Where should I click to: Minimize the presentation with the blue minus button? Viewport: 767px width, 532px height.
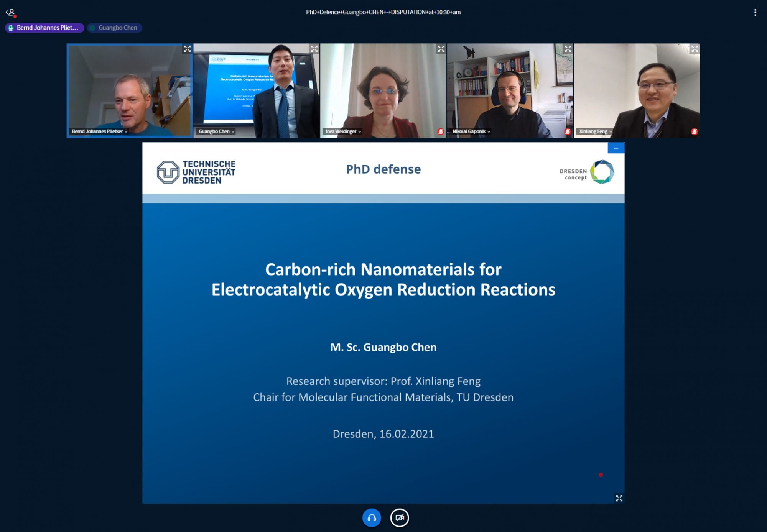coord(616,148)
